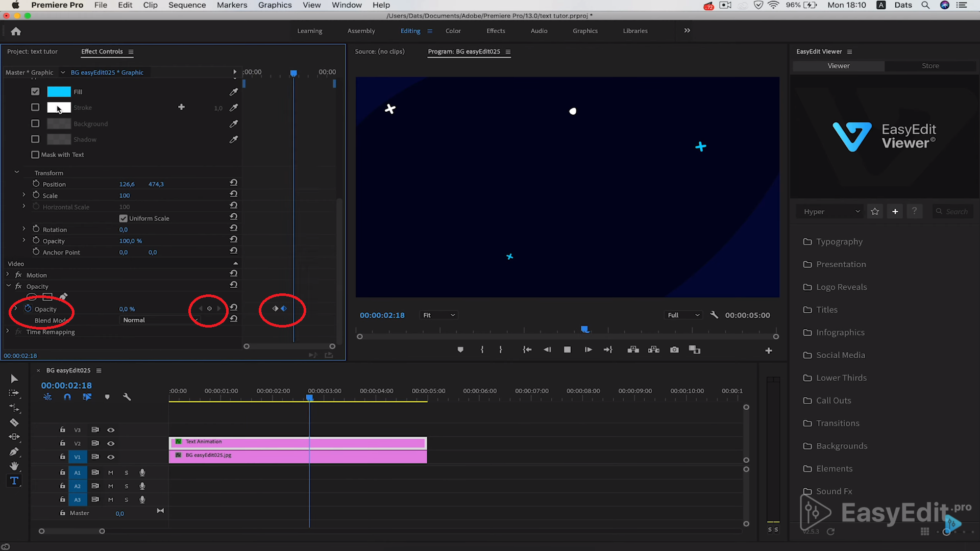Viewport: 980px width, 551px height.
Task: Open the Blend Mode Normal dropdown
Action: click(x=160, y=320)
